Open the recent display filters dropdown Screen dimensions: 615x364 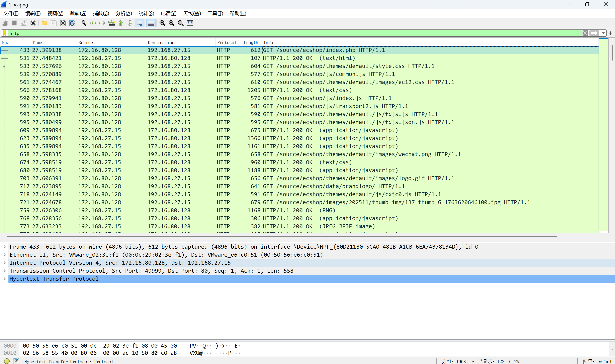(603, 33)
